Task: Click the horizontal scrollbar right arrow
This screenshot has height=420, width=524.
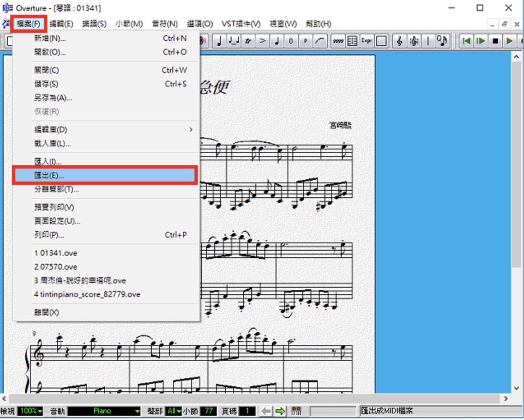Action: tap(506, 399)
